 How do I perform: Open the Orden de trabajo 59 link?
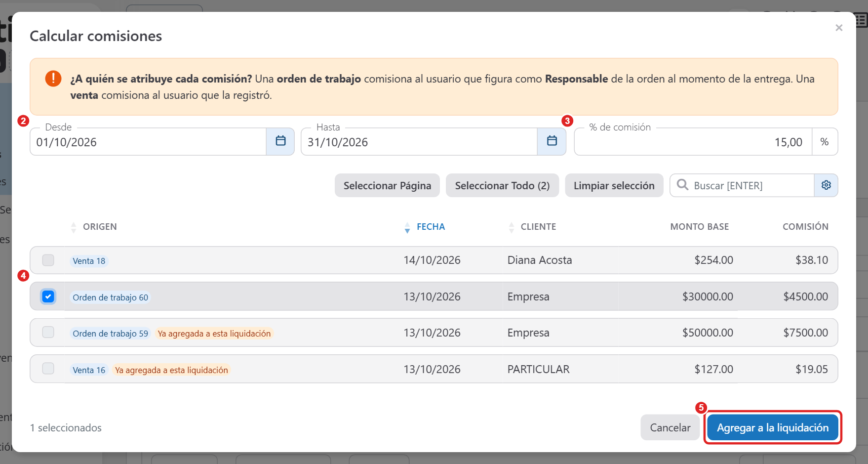point(110,334)
